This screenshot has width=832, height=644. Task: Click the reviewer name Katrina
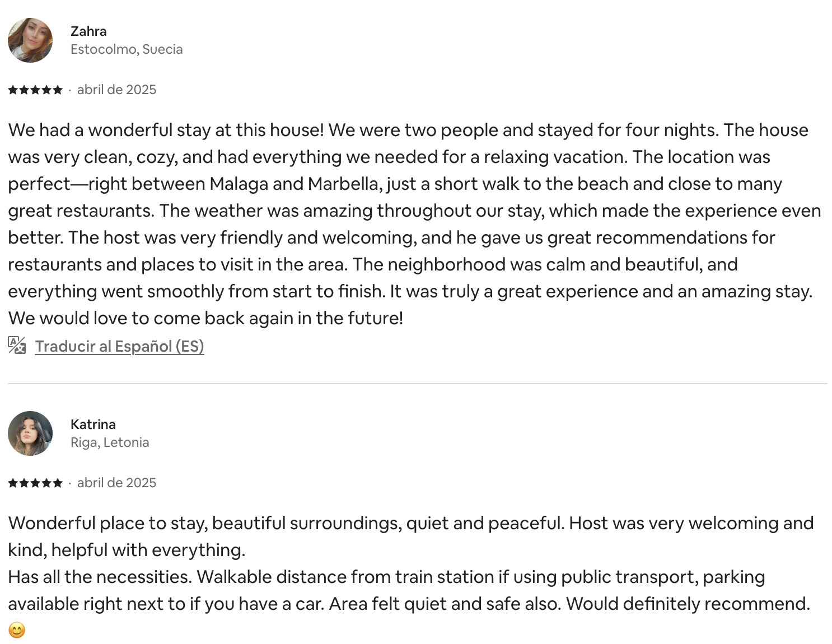(93, 424)
